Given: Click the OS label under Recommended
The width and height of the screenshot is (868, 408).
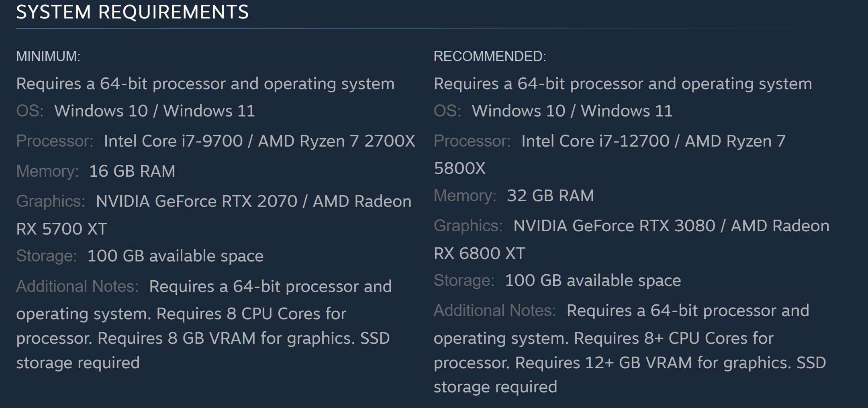Looking at the screenshot, I should click(x=447, y=111).
